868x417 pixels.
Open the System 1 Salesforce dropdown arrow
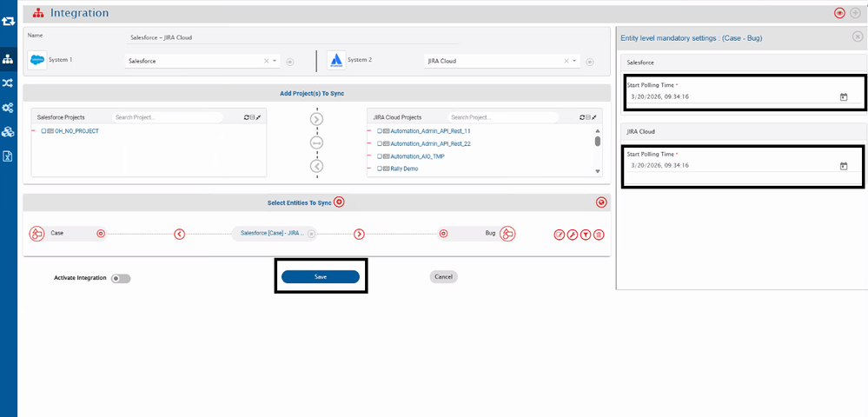coord(274,61)
